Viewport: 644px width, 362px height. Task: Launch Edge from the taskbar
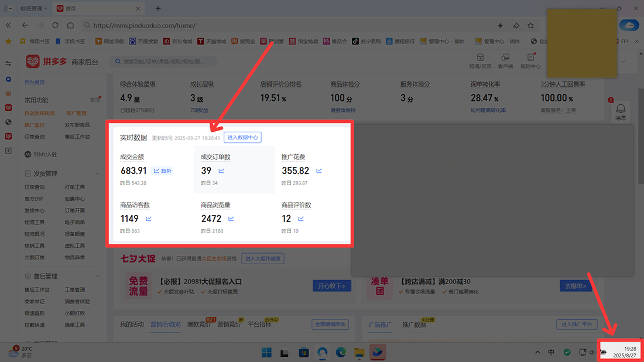click(341, 352)
